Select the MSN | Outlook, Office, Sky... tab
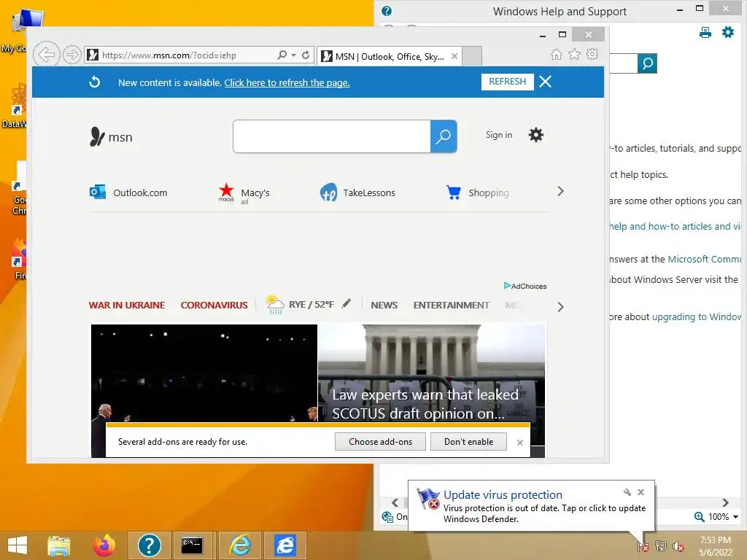747x560 pixels. coord(390,57)
